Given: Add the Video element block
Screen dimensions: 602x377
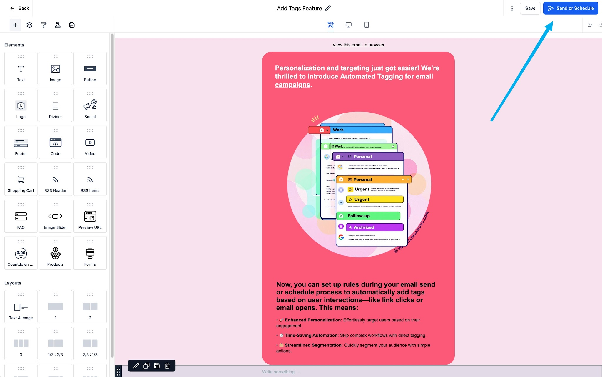Looking at the screenshot, I should [x=90, y=142].
